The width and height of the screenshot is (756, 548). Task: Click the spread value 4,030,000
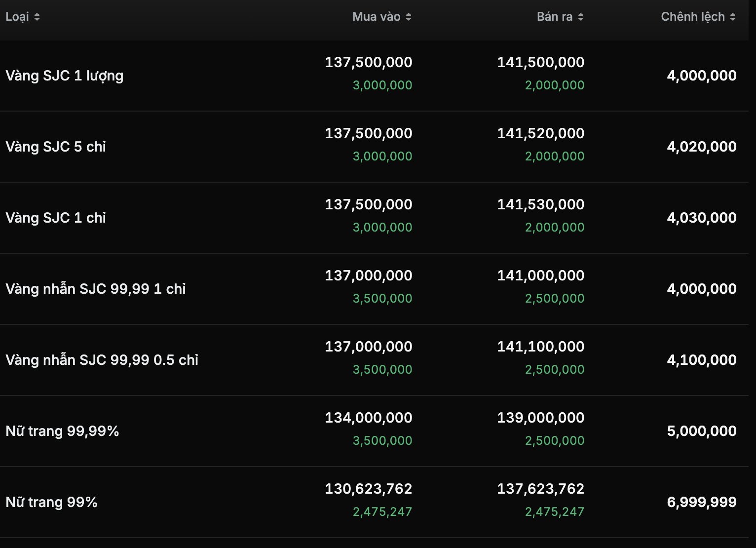[702, 218]
